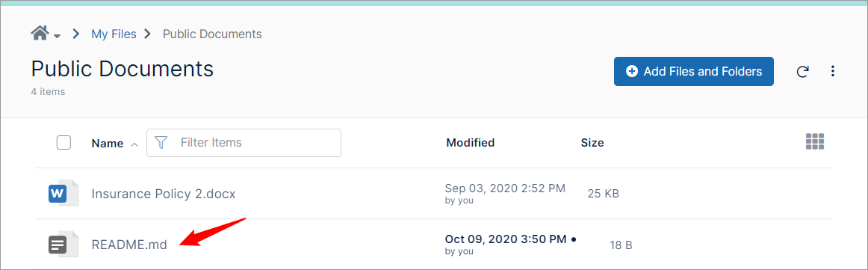Sort by Name column header

pos(108,143)
